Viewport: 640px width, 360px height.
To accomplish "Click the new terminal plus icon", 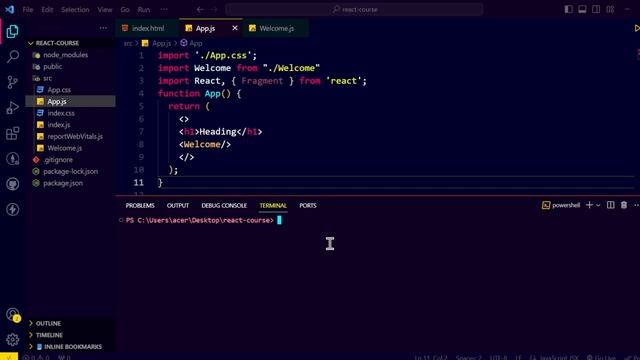I will [589, 205].
